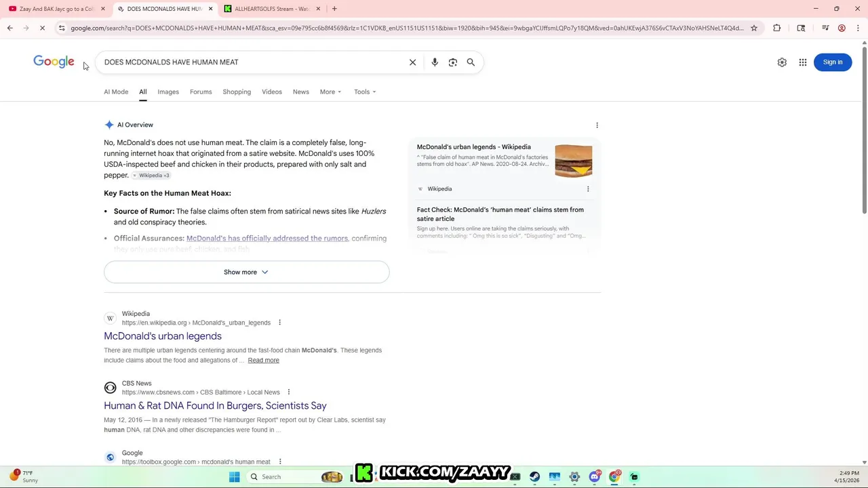The width and height of the screenshot is (868, 488).
Task: Select the News search tab
Action: point(301,92)
